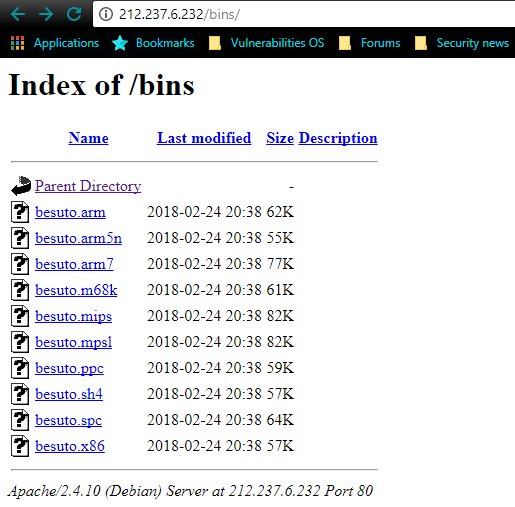Screen dimensions: 515x507
Task: Click the 64K size of besuto.spc
Action: click(x=280, y=420)
